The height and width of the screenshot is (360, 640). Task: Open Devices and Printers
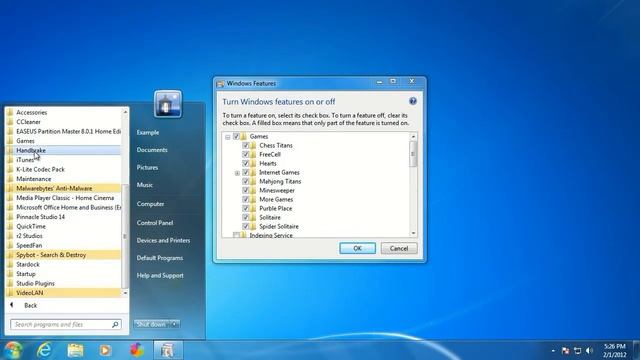163,240
